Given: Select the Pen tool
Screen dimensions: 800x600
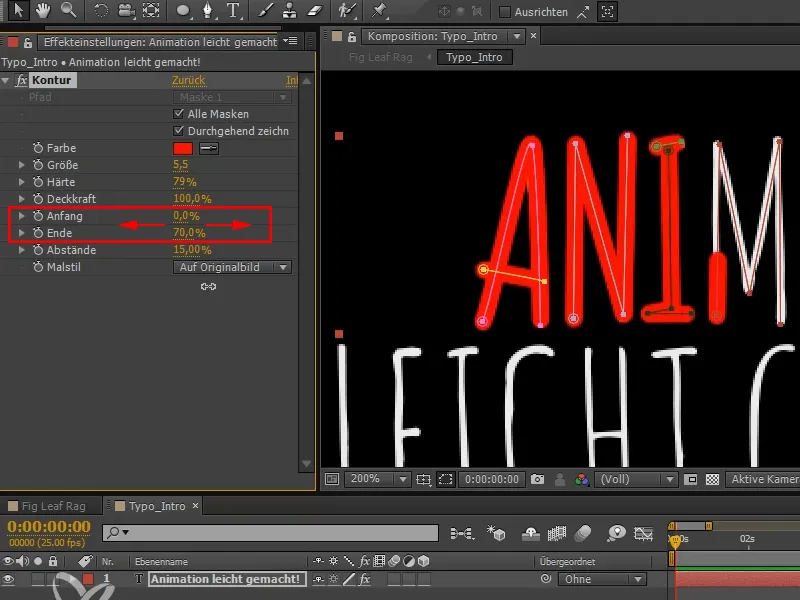Looking at the screenshot, I should (208, 10).
